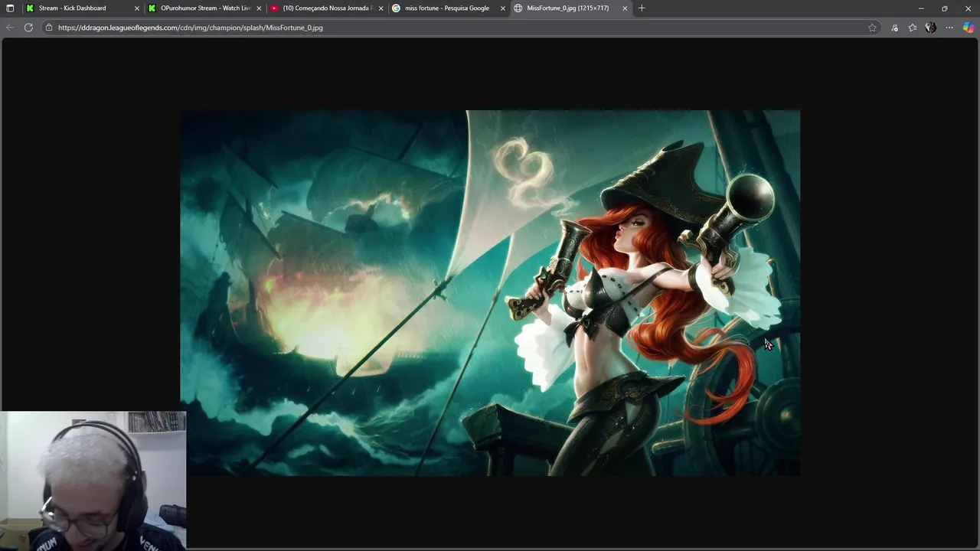The image size is (980, 551).
Task: Close the Começando Nossa Jornada tab
Action: click(381, 8)
